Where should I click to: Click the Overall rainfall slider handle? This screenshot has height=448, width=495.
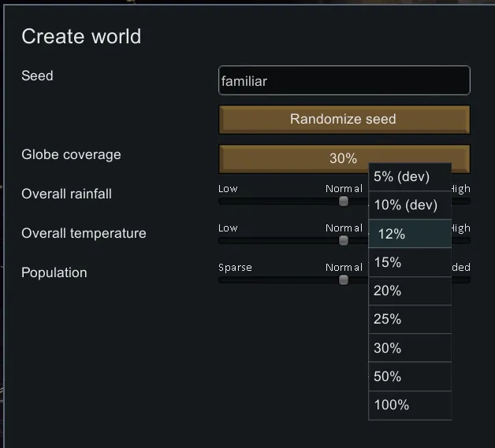click(344, 201)
